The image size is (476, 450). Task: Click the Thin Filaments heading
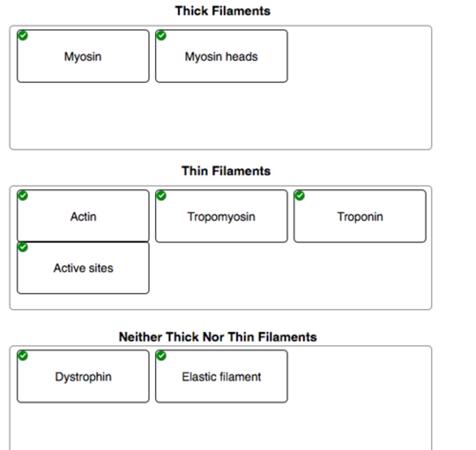coord(226,171)
